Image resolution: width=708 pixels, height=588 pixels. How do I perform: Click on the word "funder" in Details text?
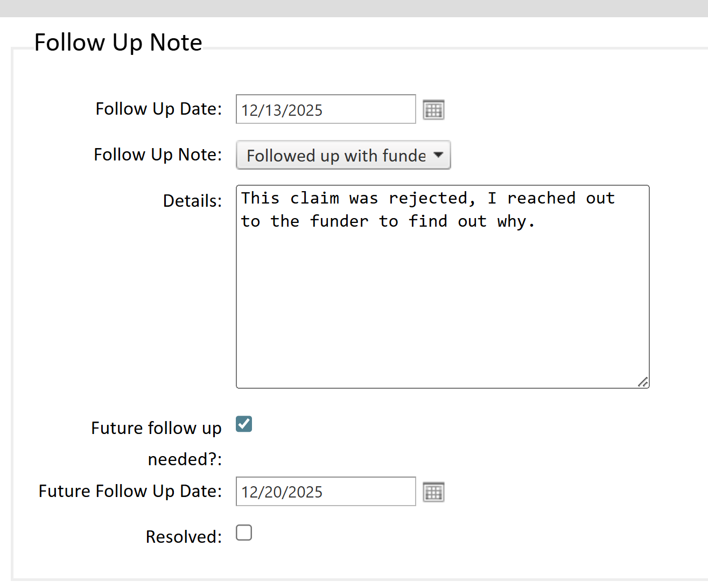tap(339, 221)
